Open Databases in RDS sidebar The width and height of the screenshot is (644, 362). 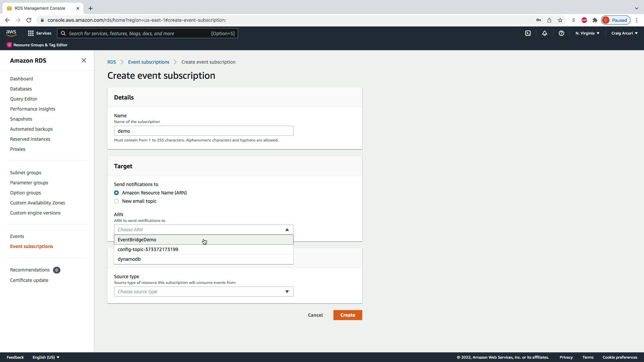click(x=21, y=89)
